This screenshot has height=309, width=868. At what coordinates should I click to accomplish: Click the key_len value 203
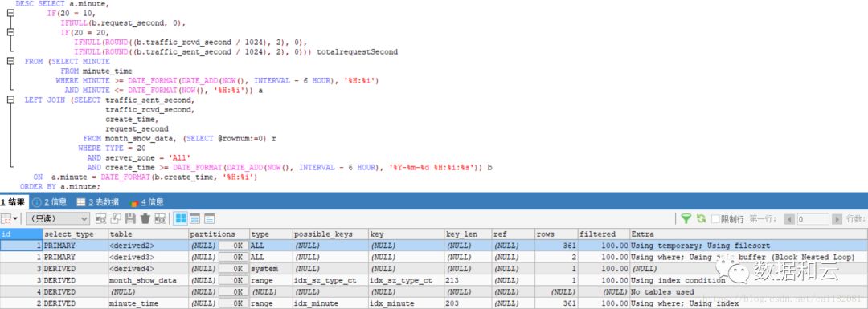[x=468, y=303]
